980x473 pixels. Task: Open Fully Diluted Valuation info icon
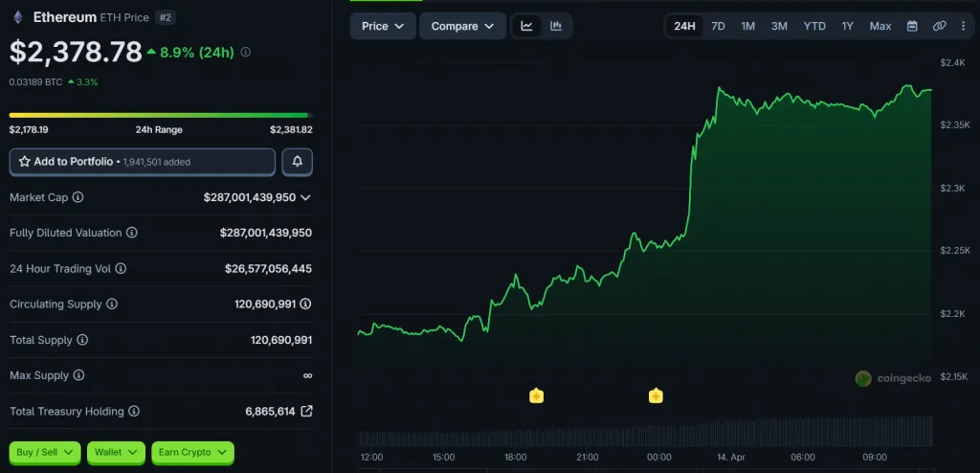pos(132,233)
